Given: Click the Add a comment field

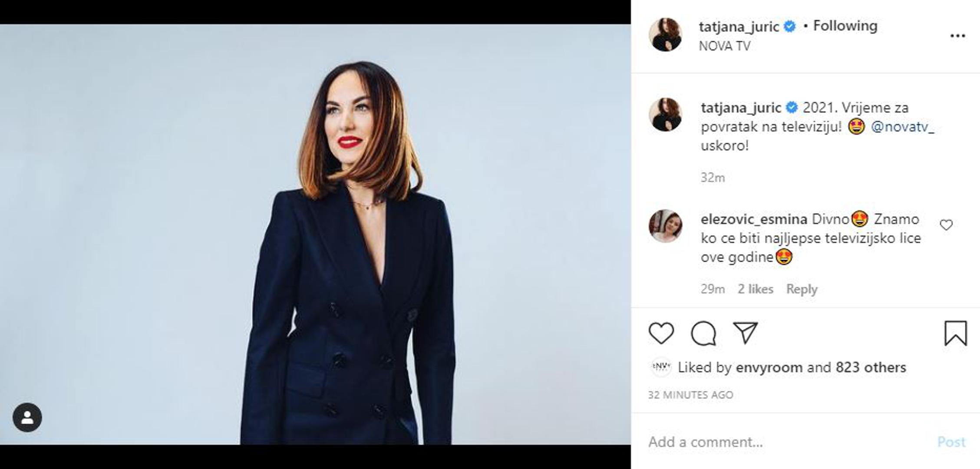Looking at the screenshot, I should pyautogui.click(x=782, y=442).
